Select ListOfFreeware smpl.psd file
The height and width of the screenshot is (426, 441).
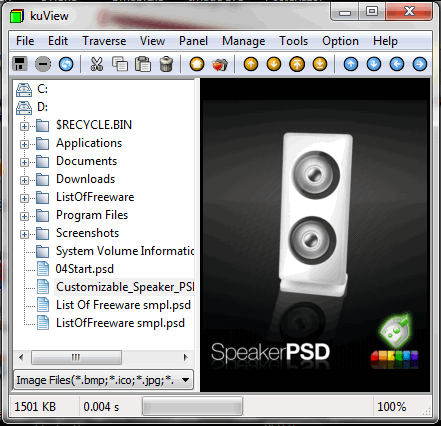point(120,323)
